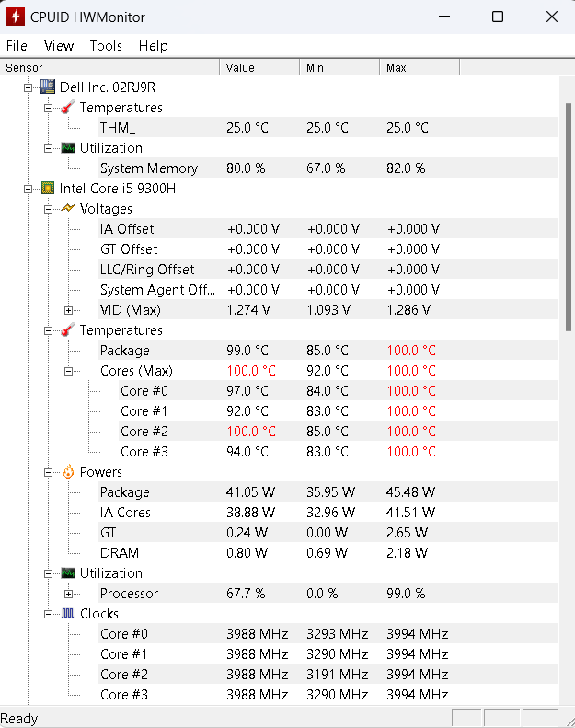Click the CPU Temperatures thermometer icon

tap(68, 330)
